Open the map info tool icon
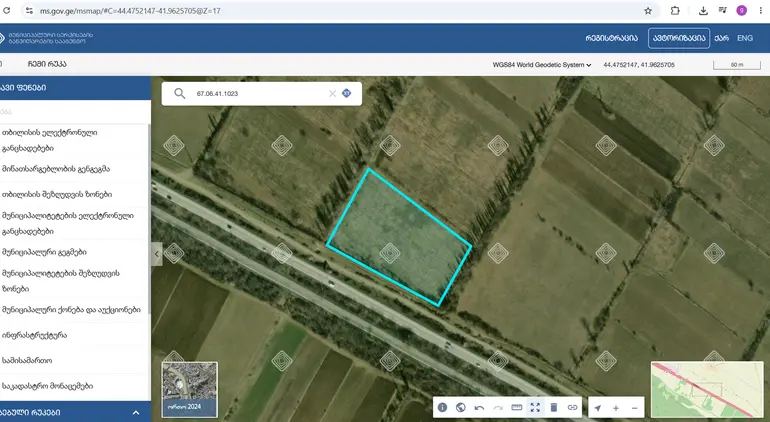This screenshot has width=770, height=422. tap(442, 407)
